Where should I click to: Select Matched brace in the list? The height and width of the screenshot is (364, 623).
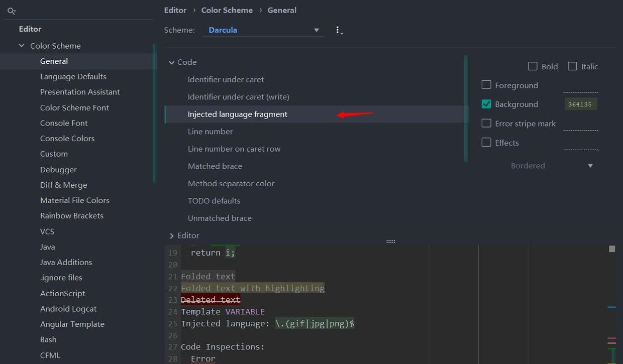pyautogui.click(x=215, y=166)
